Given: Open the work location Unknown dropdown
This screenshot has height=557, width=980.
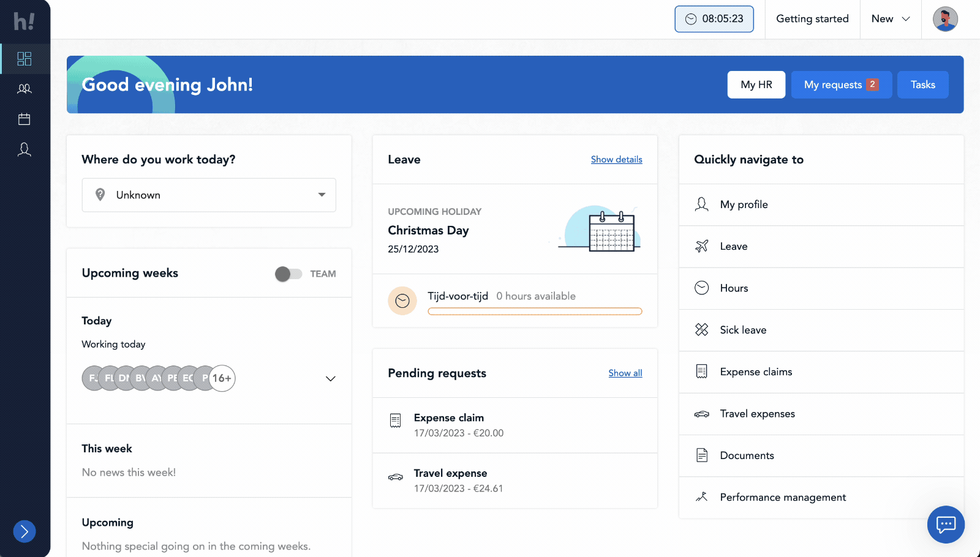Looking at the screenshot, I should coord(209,195).
